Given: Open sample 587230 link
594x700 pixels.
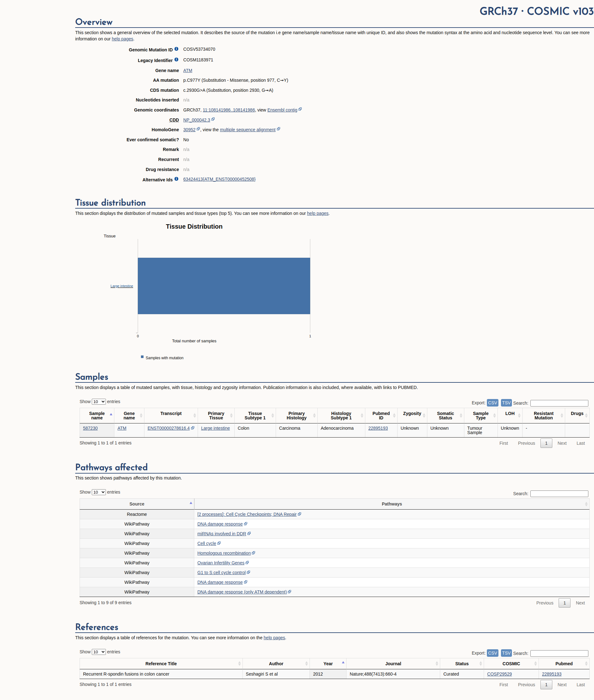Looking at the screenshot, I should click(x=90, y=428).
